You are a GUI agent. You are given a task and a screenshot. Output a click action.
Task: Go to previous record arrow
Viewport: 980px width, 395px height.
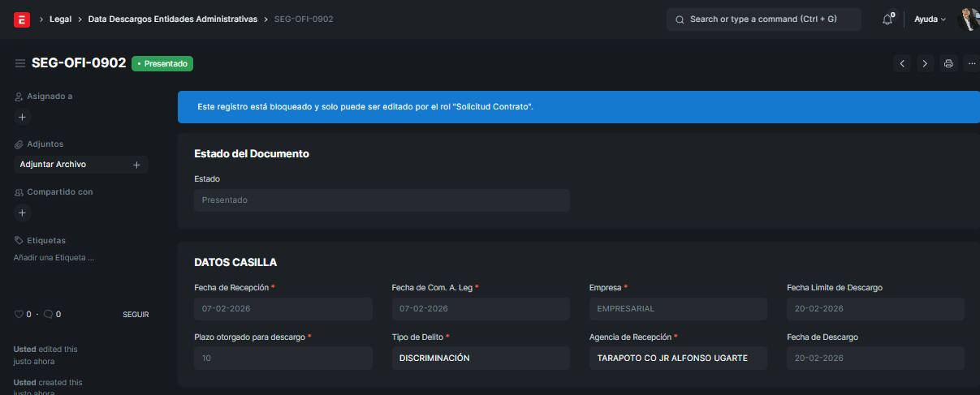click(902, 63)
